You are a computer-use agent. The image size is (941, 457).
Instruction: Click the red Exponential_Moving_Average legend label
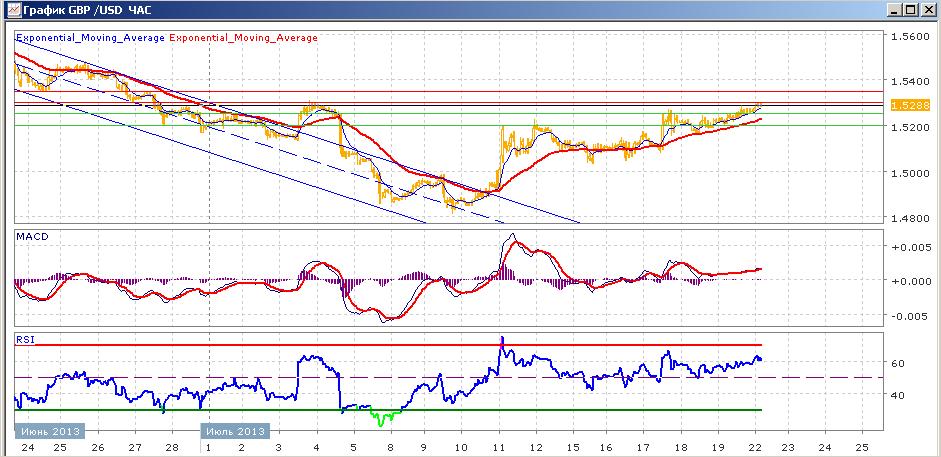point(243,38)
